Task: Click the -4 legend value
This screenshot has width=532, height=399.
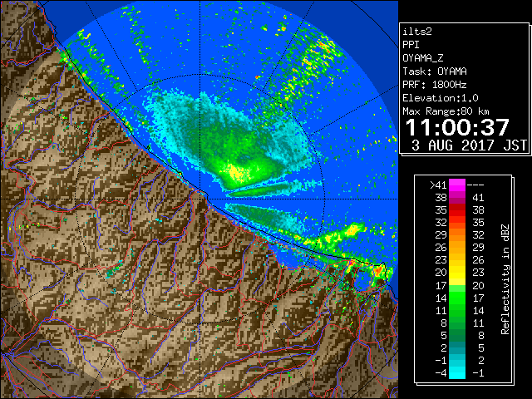Action: click(441, 372)
